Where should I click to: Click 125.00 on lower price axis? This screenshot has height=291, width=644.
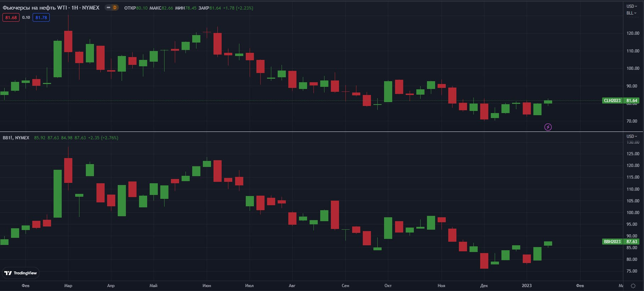click(x=633, y=154)
